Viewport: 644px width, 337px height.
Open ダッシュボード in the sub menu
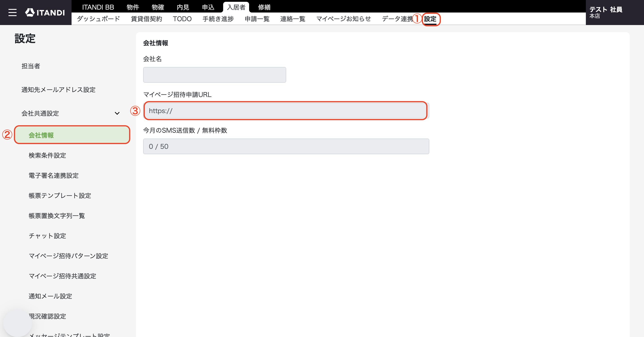coord(98,19)
